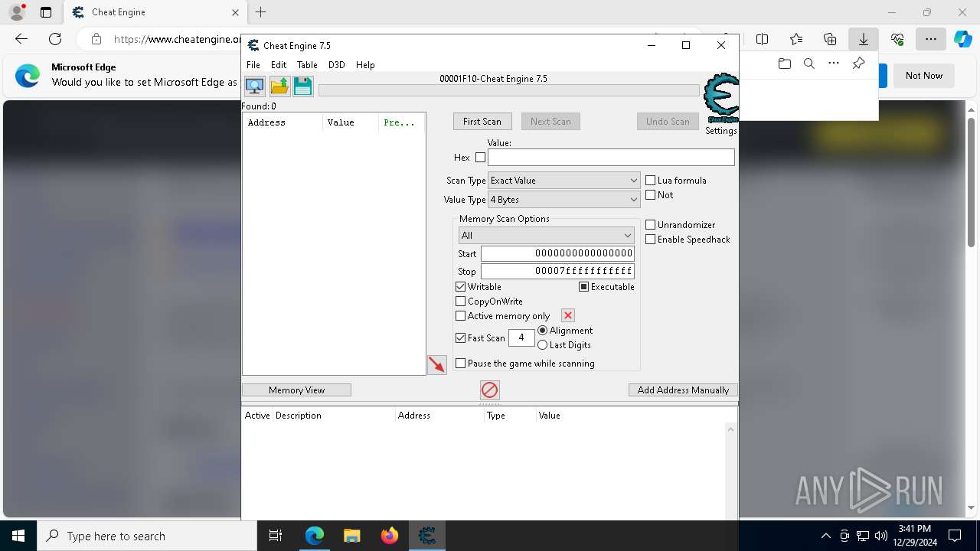The height and width of the screenshot is (551, 980).
Task: Click the red no-entry clear list icon
Action: (490, 390)
